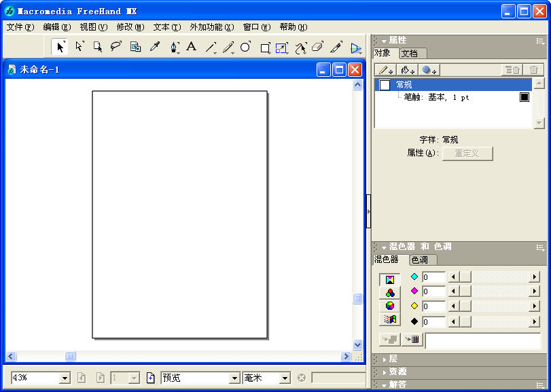Click the delete stroke trash button

[x=535, y=69]
